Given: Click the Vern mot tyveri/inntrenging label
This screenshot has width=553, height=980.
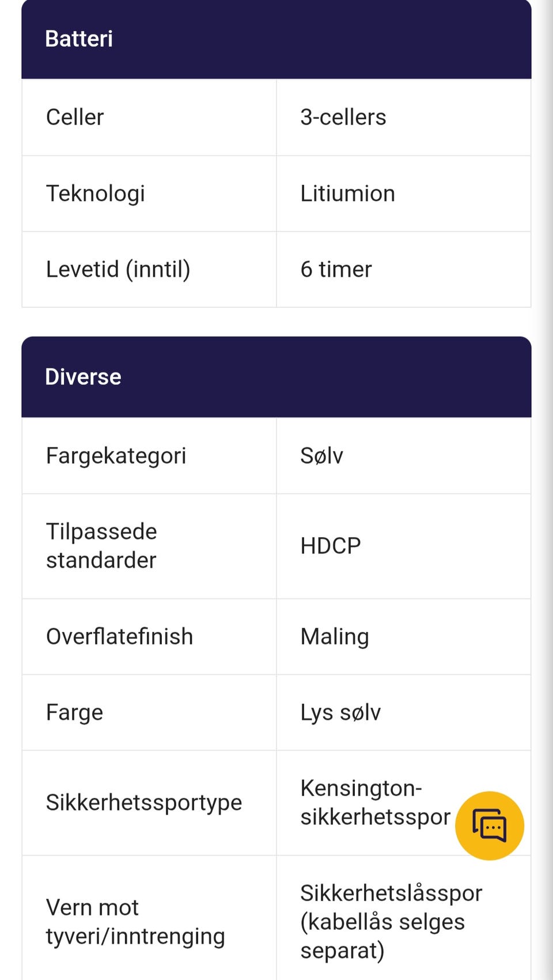Looking at the screenshot, I should coord(135,922).
